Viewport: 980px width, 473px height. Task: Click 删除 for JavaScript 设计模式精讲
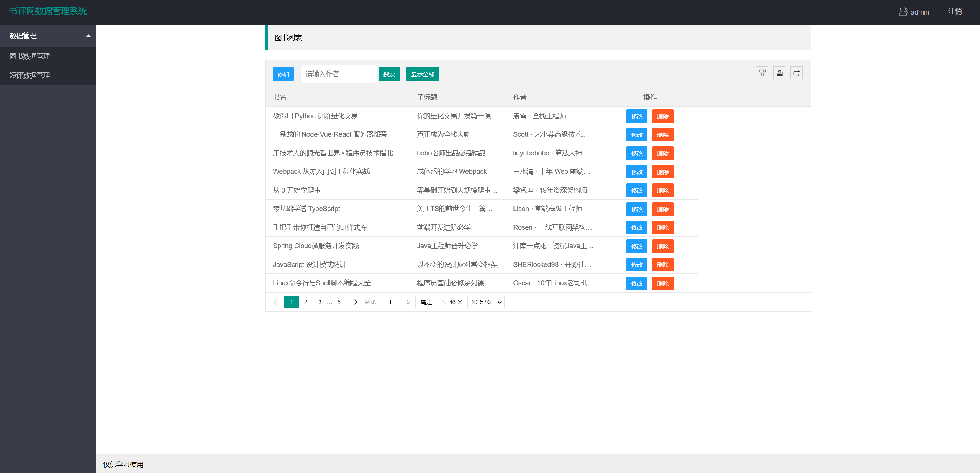663,265
